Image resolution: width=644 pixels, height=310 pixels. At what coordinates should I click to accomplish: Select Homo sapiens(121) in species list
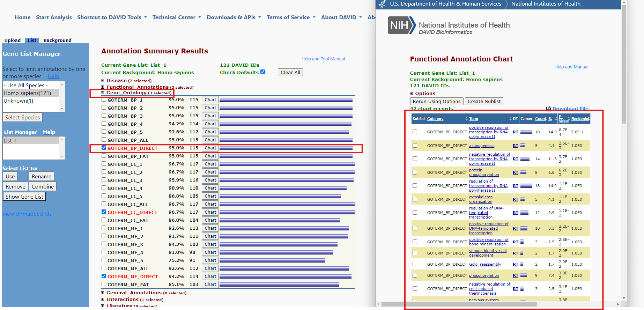[x=31, y=93]
